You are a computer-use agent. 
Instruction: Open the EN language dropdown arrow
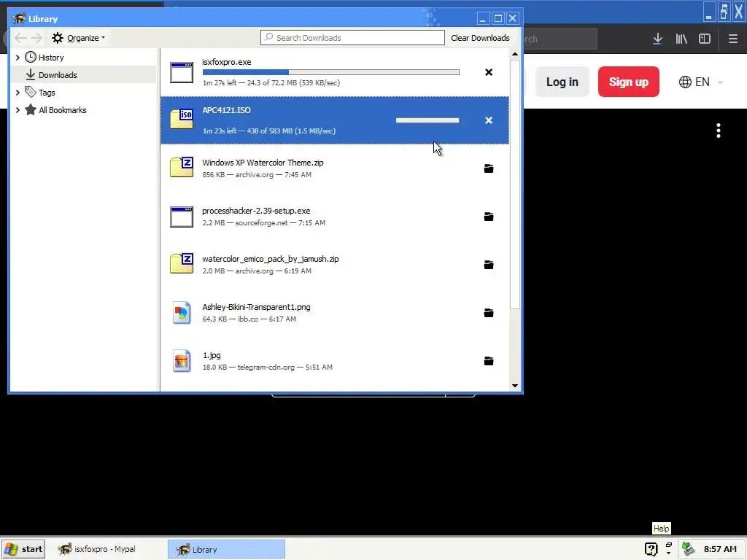[720, 82]
